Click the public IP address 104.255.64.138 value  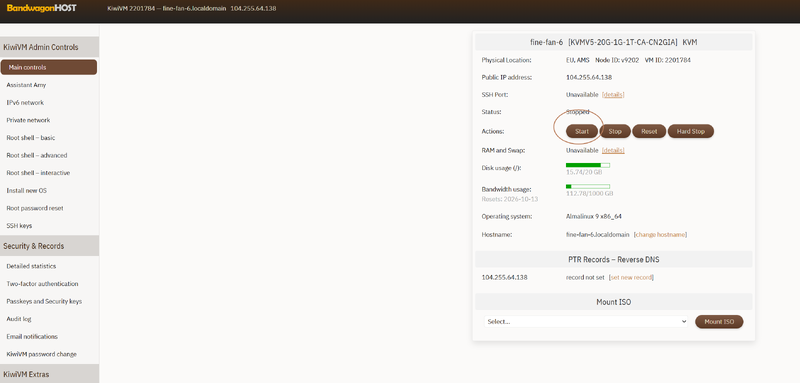tap(589, 78)
